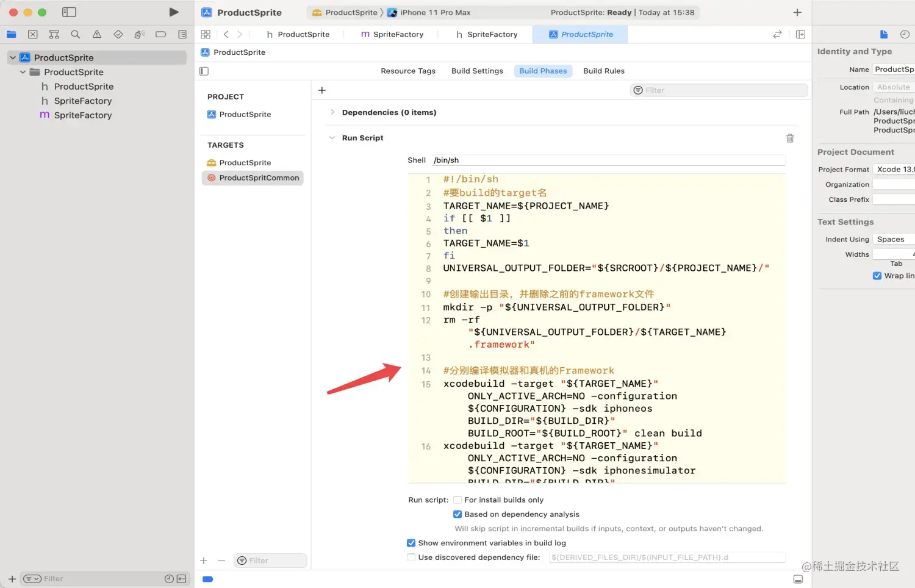915x588 pixels.
Task: Enable For install builds only checkbox
Action: coord(457,500)
